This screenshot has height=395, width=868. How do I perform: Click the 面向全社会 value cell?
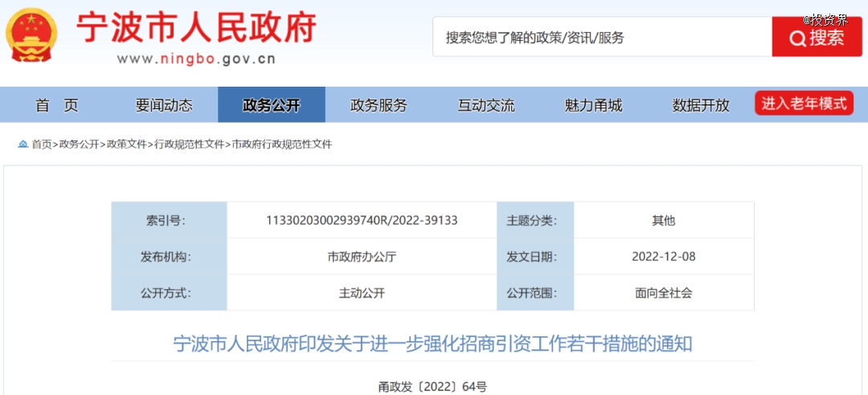[x=664, y=293]
